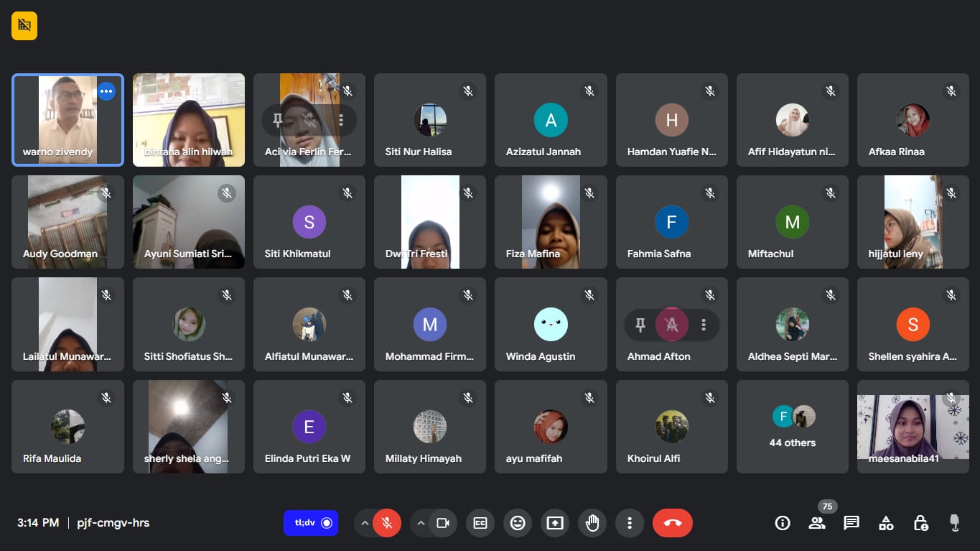Expand video settings arrow beside the camera
The image size is (980, 551).
tap(421, 523)
